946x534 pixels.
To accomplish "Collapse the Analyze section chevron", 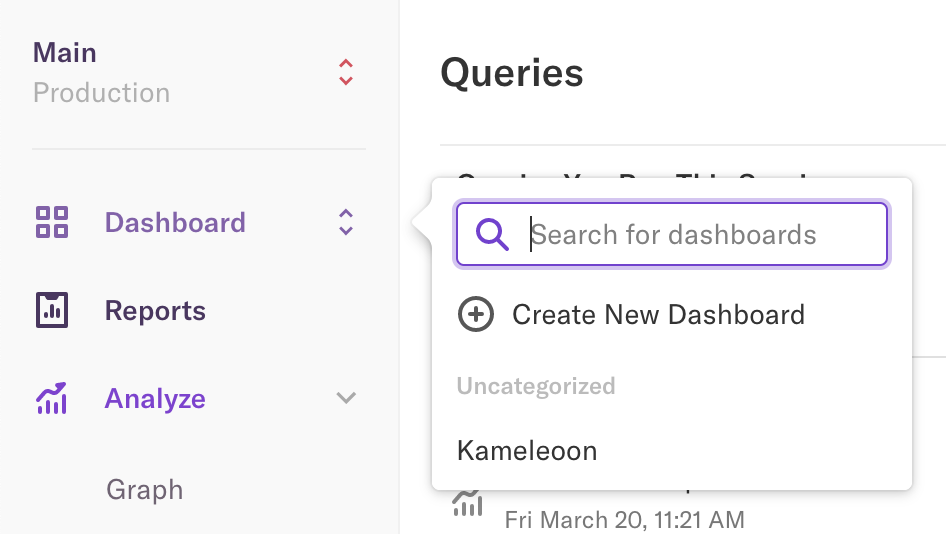I will click(346, 399).
